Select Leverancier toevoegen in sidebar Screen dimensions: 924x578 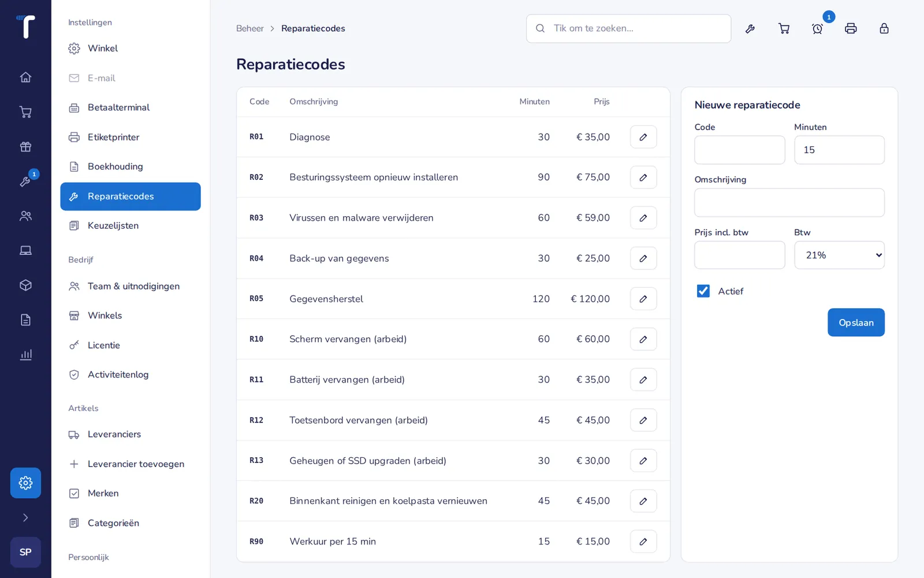tap(131, 464)
